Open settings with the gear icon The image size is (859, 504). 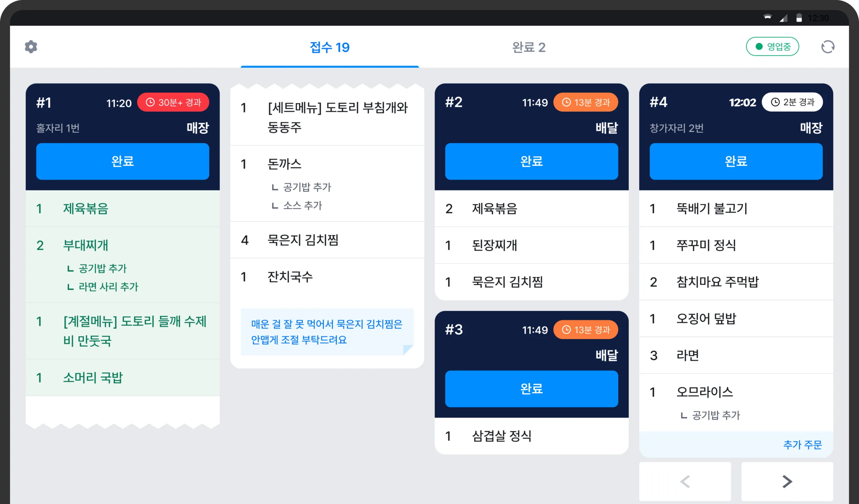click(x=31, y=47)
